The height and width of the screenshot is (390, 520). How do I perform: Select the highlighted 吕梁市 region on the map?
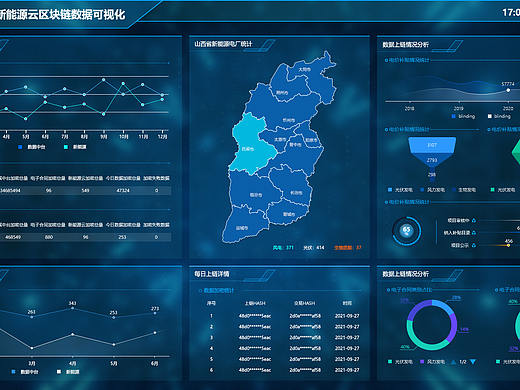point(252,145)
